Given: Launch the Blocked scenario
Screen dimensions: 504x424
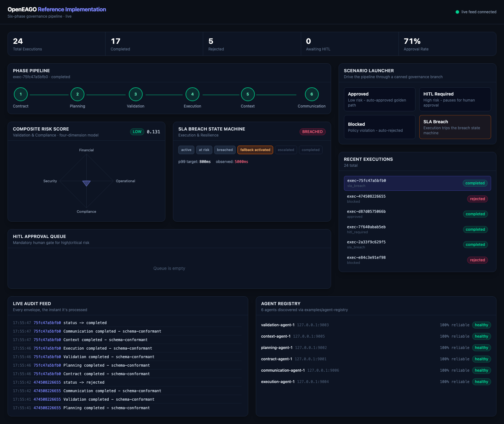Looking at the screenshot, I should coord(380,127).
